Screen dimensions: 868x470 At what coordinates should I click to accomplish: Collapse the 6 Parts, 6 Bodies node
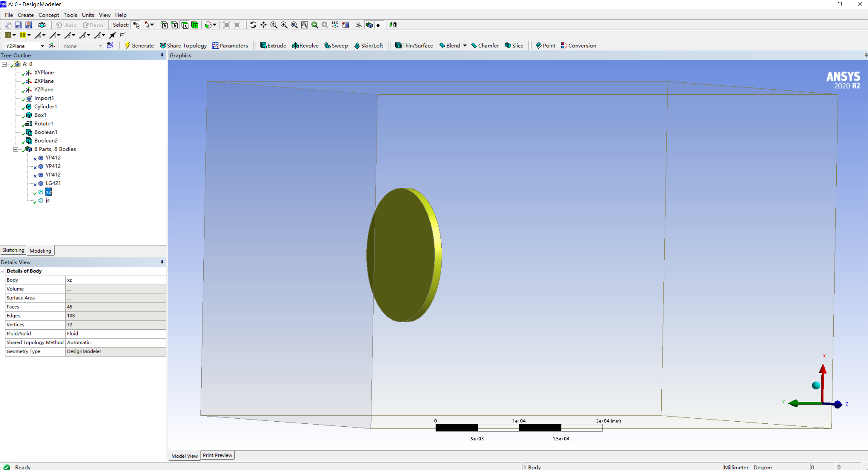pyautogui.click(x=16, y=149)
